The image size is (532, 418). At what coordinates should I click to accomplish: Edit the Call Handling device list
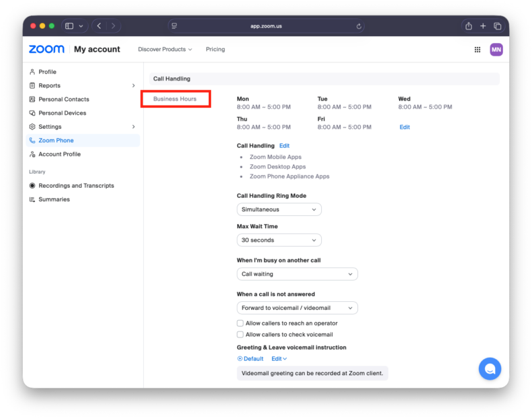tap(284, 146)
